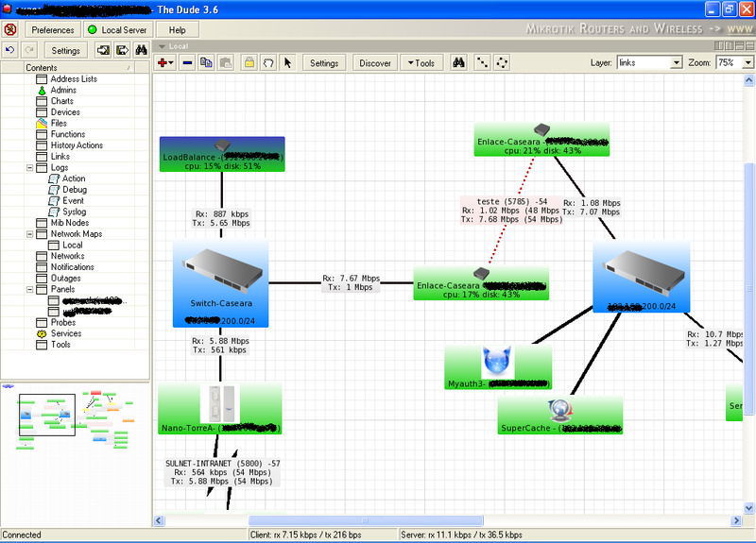Click the layout-lines icon next to binoculars
This screenshot has height=543, width=756.
pyautogui.click(x=482, y=62)
